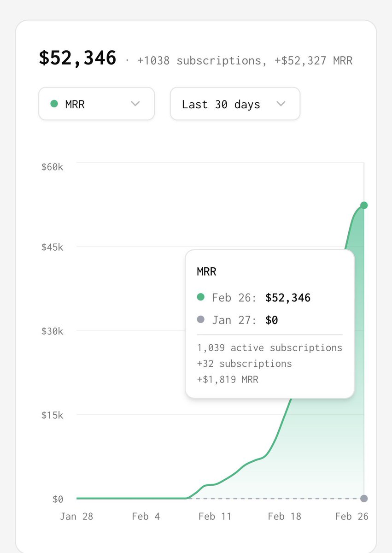The width and height of the screenshot is (392, 553).
Task: Click the $60k y-axis label
Action: 52,166
